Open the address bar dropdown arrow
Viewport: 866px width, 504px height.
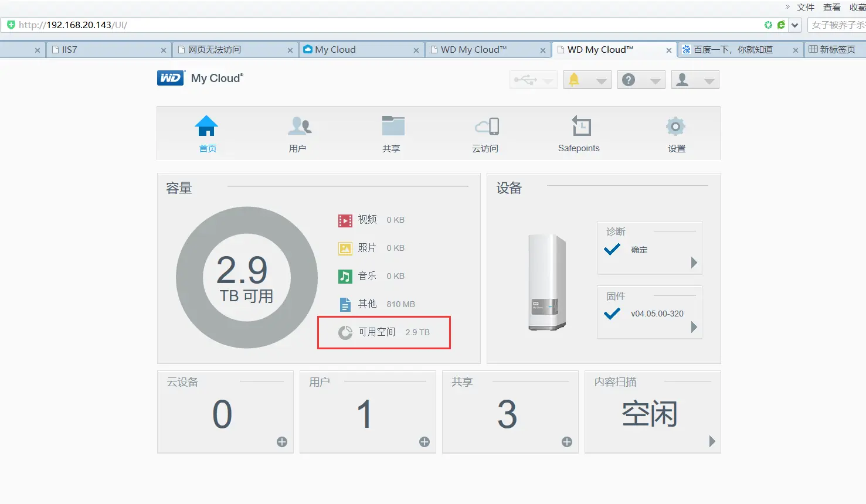[x=795, y=25]
